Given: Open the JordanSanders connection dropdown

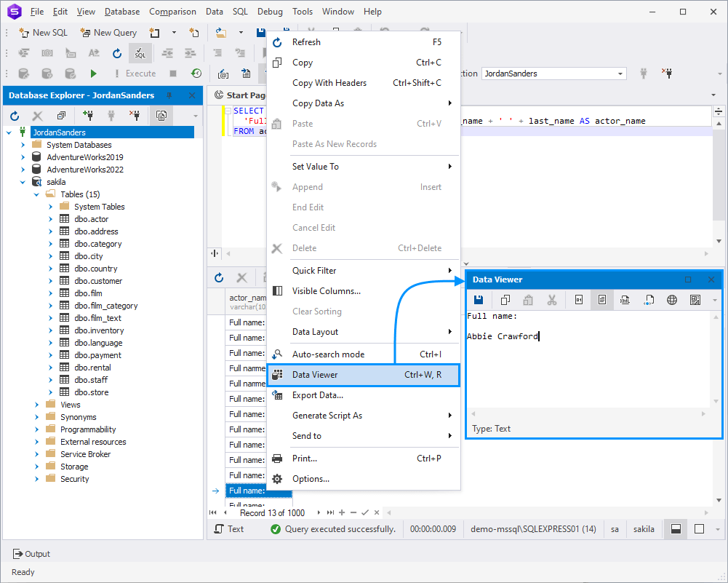Looking at the screenshot, I should [x=620, y=73].
